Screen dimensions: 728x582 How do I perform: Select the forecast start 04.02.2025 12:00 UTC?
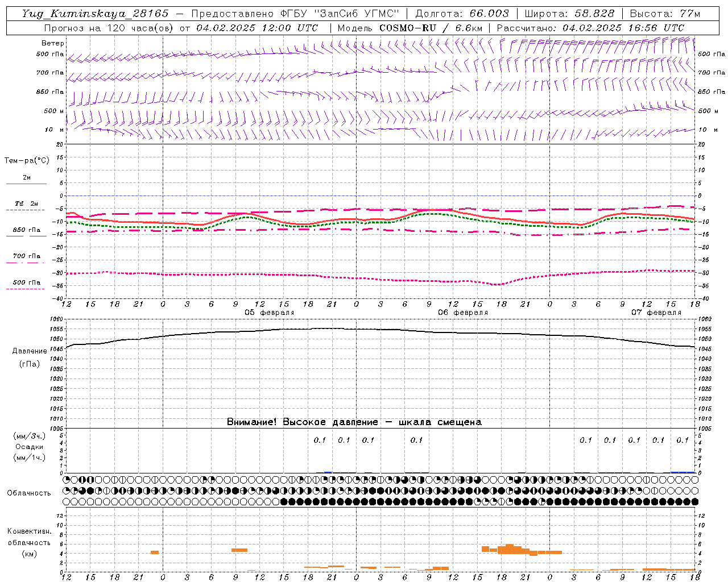(x=257, y=28)
